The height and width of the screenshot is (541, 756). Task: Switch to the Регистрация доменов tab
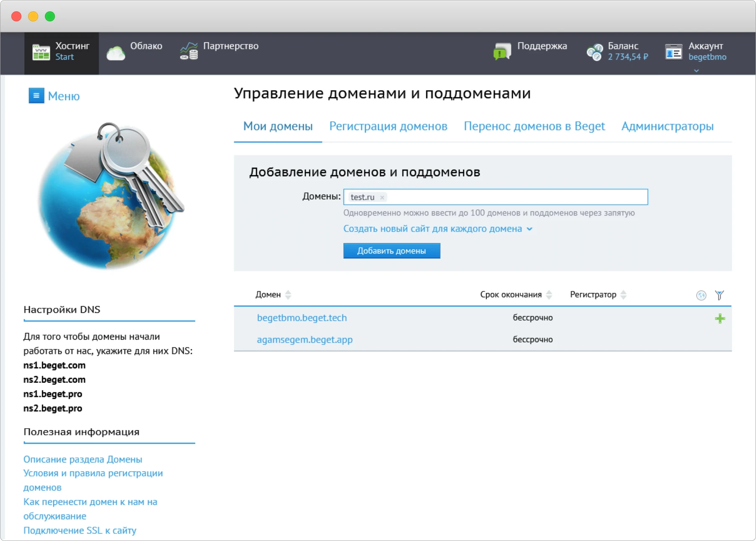388,126
